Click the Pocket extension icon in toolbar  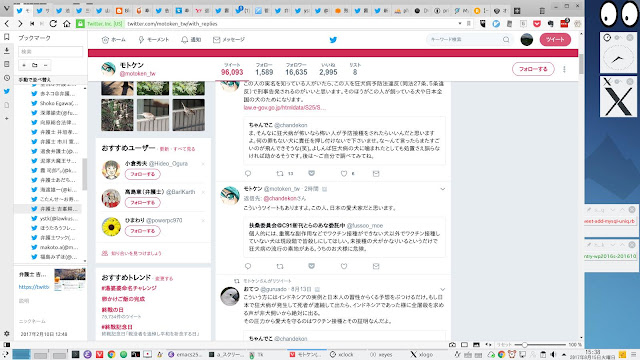click(537, 24)
